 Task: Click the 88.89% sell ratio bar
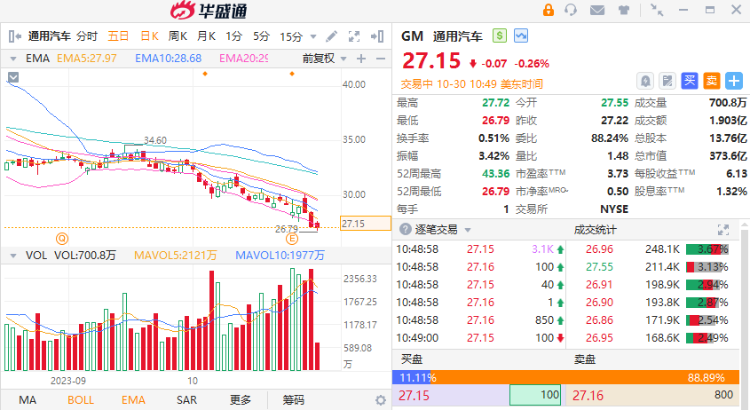[585, 377]
